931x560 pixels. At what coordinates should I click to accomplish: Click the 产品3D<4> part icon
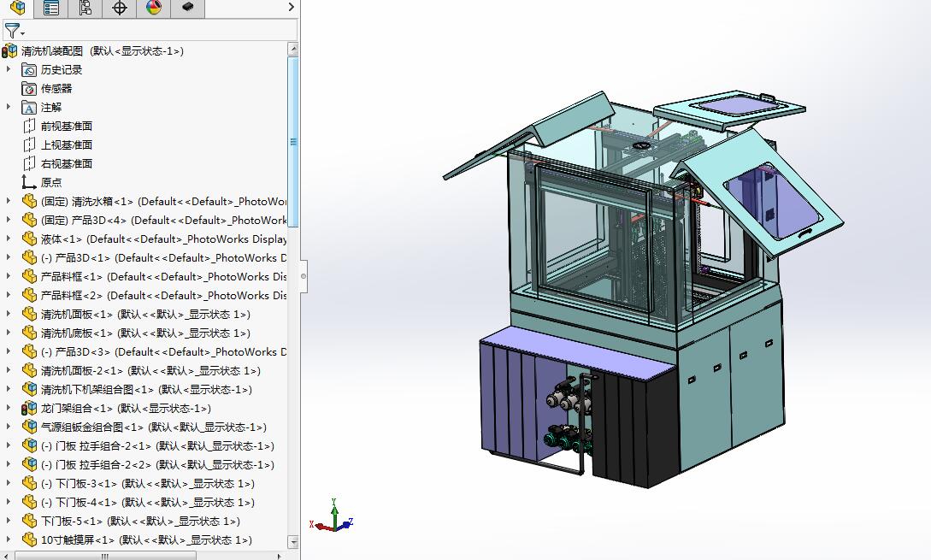point(29,221)
